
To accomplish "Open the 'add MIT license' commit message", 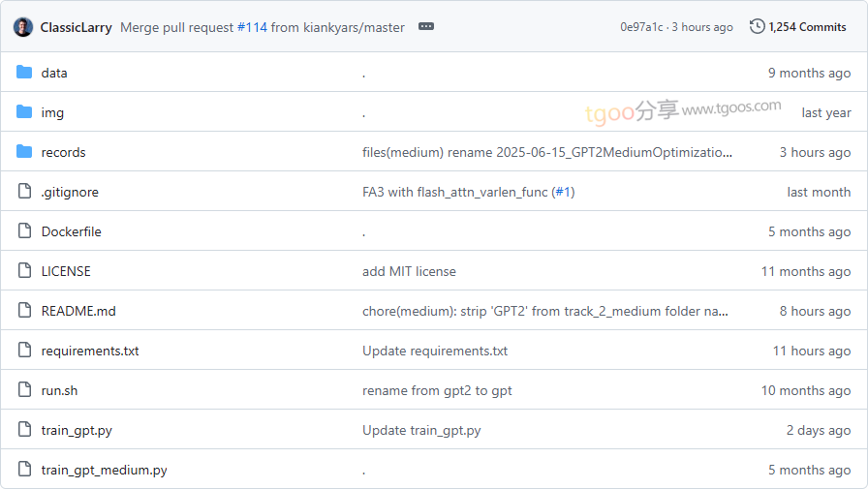I will coord(409,271).
